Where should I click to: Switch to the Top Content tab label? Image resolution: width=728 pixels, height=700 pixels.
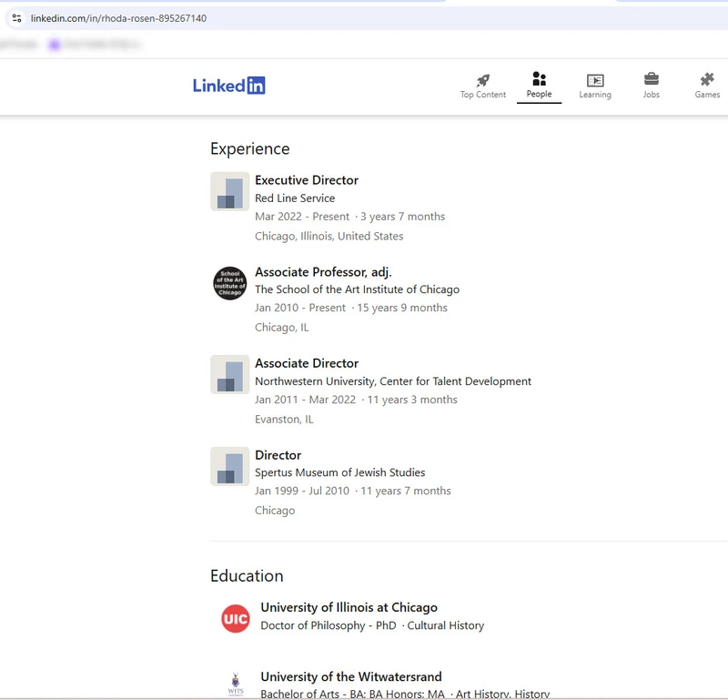(483, 95)
